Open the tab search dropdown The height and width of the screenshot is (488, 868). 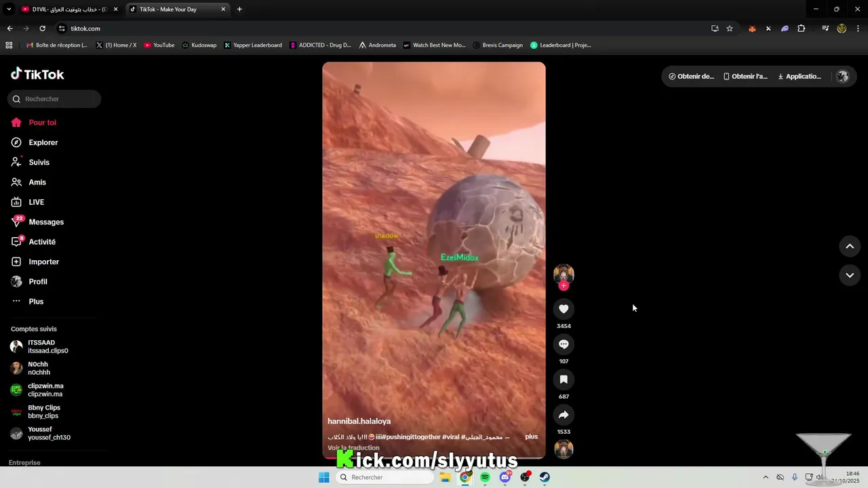pos(9,9)
